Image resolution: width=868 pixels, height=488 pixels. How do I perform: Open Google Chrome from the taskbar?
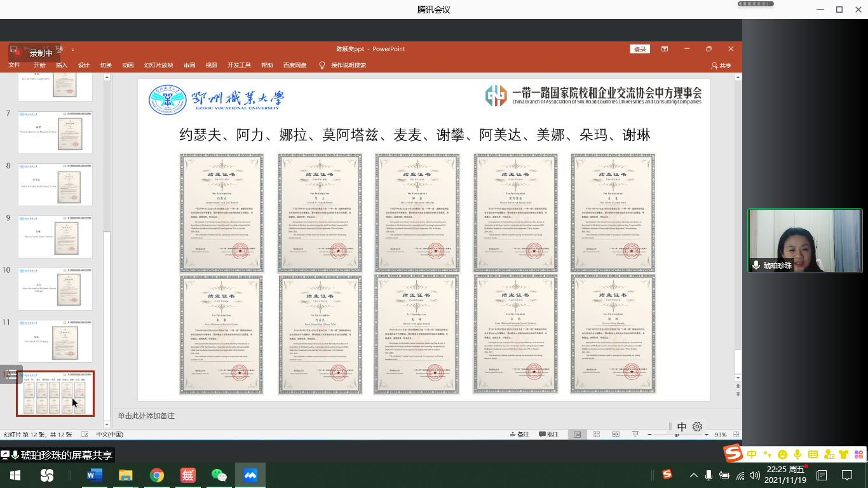tap(157, 475)
